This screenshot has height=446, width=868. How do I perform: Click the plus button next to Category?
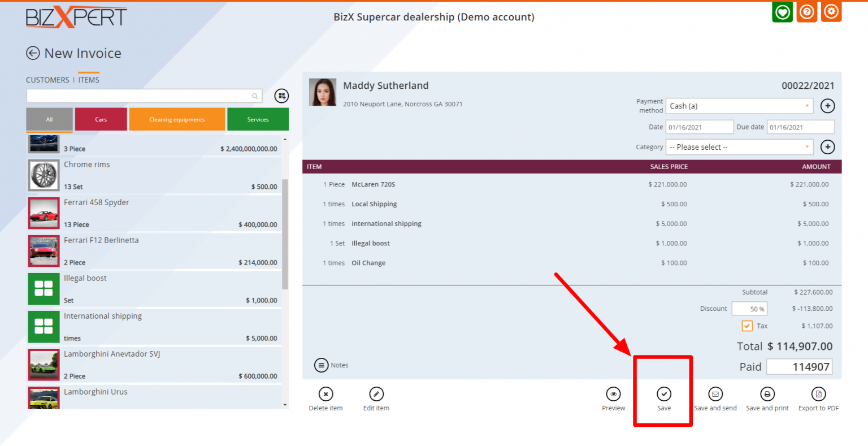point(827,147)
